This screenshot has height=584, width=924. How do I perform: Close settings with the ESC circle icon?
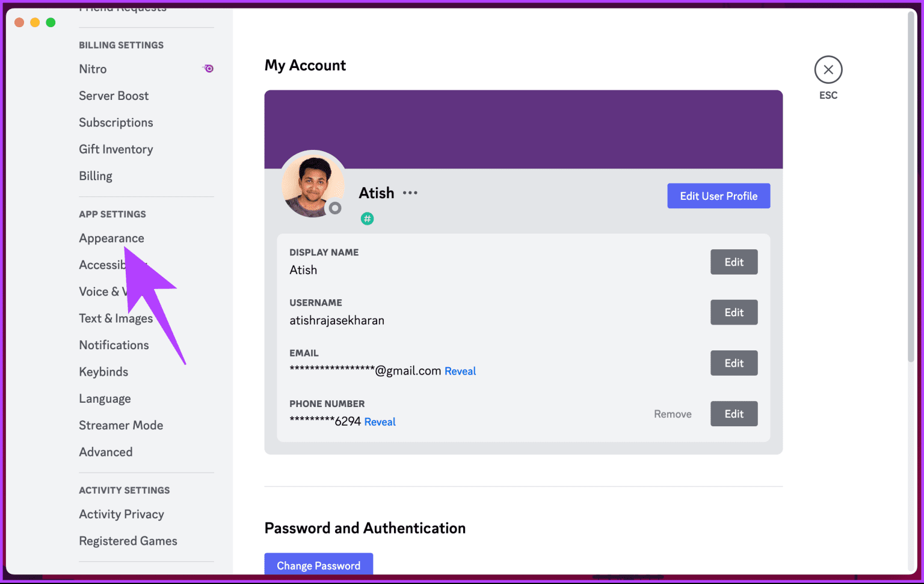click(x=828, y=69)
